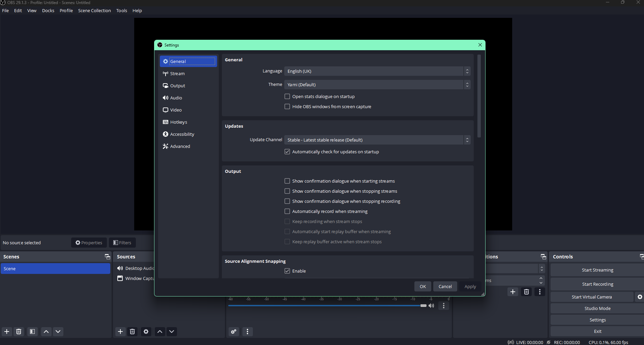
Task: Click the Start Recording button
Action: tap(597, 284)
